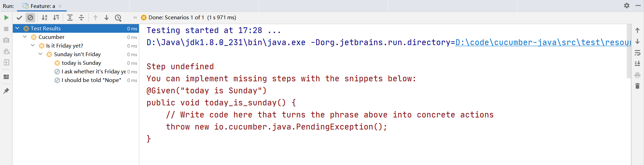This screenshot has width=644, height=165.
Task: Collapse the Test Results root node
Action: [x=17, y=28]
